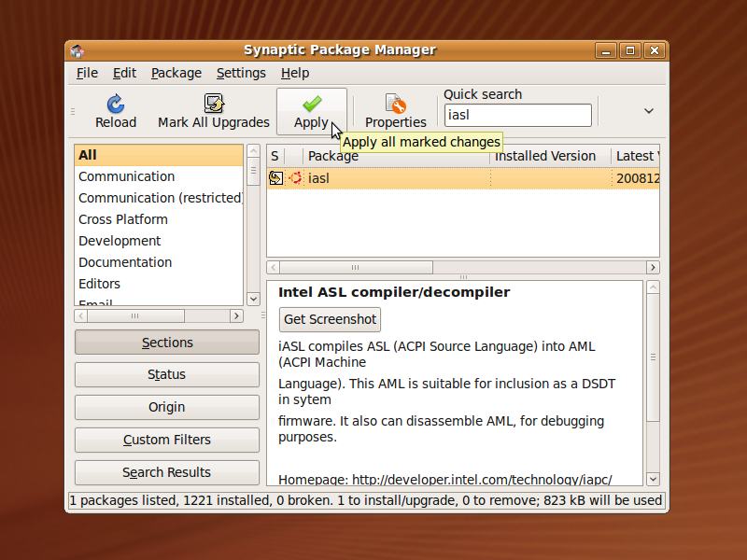Click inside the Quick search field
The height and width of the screenshot is (560, 747).
coord(517,114)
